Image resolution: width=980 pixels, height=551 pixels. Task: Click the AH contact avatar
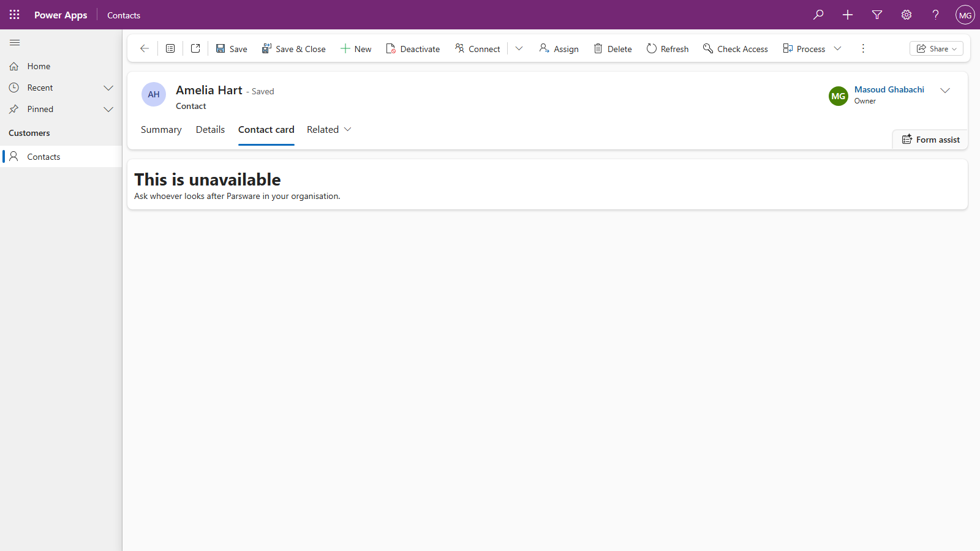(x=154, y=94)
